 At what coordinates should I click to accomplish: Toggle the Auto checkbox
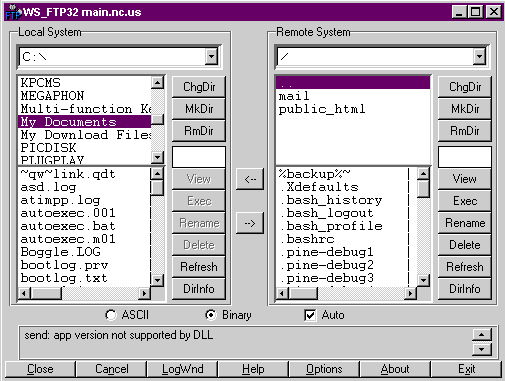point(310,315)
